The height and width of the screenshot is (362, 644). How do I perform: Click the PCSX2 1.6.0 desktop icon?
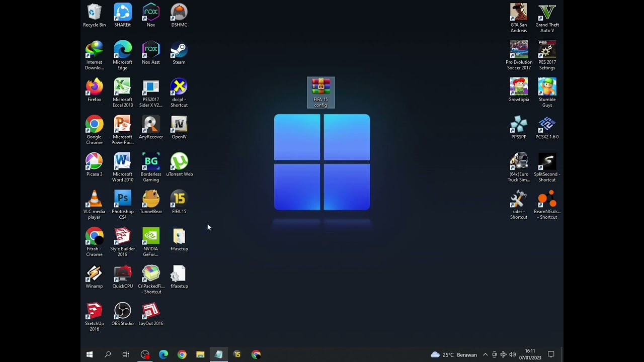[547, 128]
